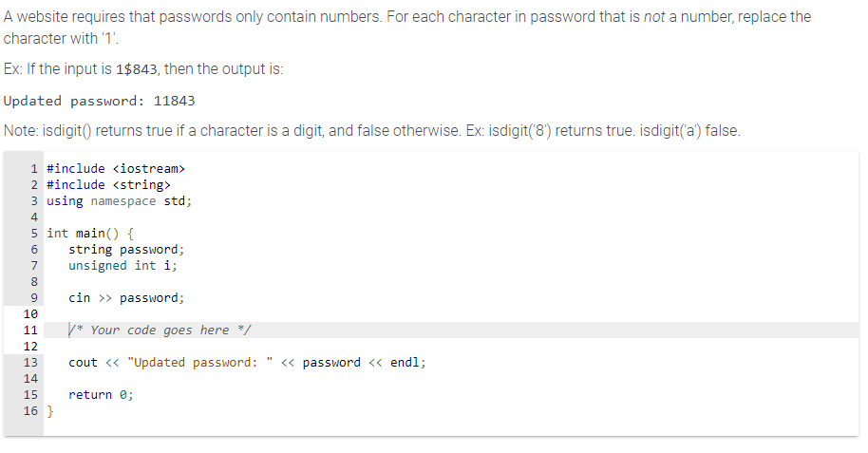The height and width of the screenshot is (453, 868).
Task: Click the sample input 1$843 text
Action: [136, 69]
